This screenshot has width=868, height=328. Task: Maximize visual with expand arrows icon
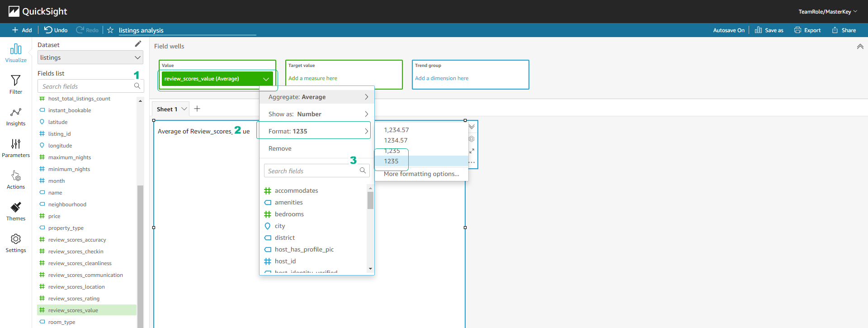coord(472,151)
